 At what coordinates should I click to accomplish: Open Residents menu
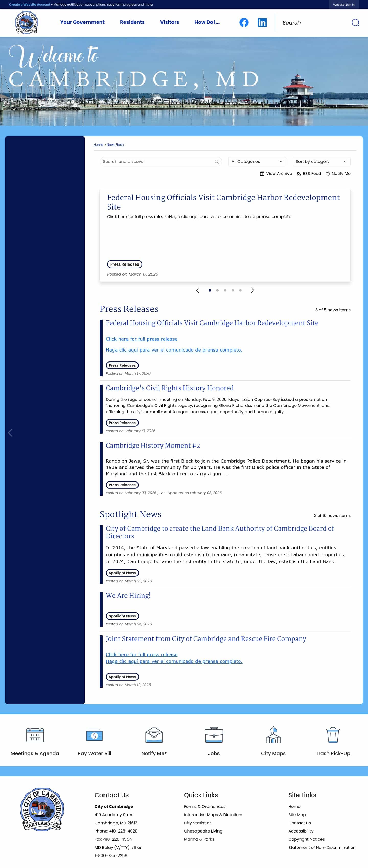pos(132,22)
